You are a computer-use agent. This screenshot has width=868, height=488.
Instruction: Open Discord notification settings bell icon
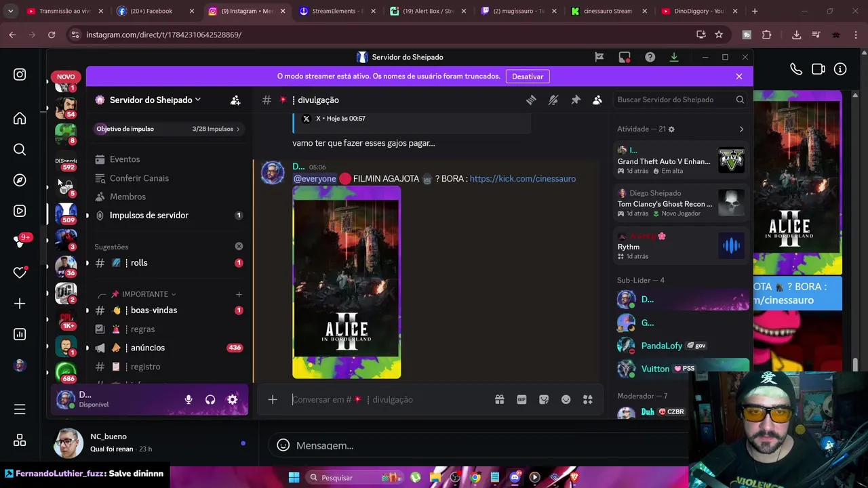coord(553,100)
